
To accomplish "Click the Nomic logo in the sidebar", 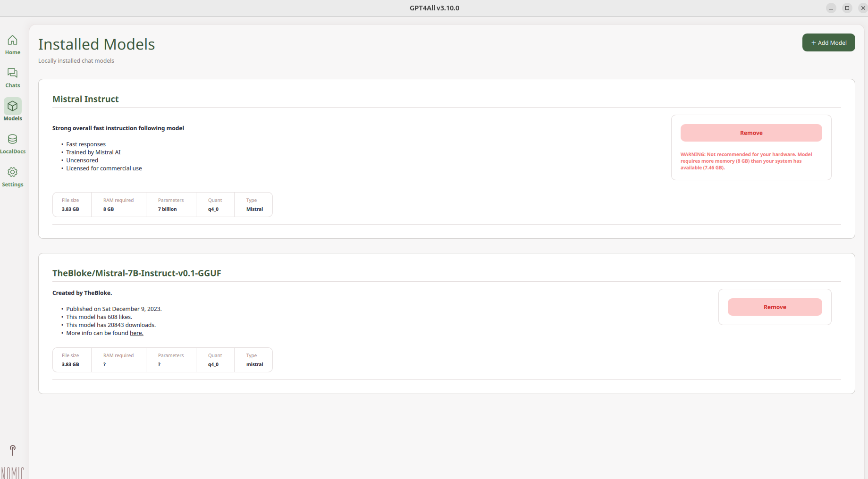I will (x=13, y=472).
